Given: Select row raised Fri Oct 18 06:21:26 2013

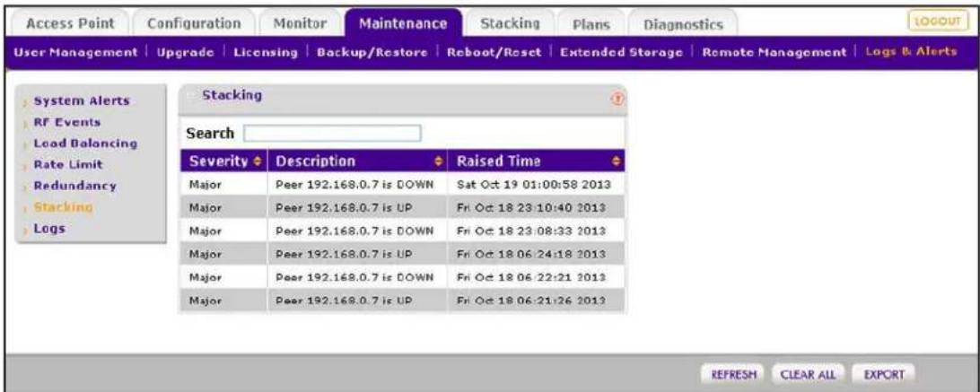Looking at the screenshot, I should 402,301.
